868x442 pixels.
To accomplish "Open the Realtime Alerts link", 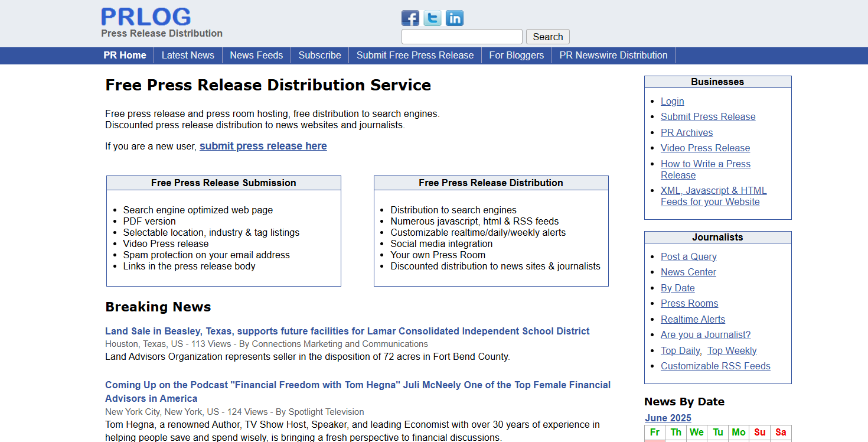I will click(x=693, y=319).
